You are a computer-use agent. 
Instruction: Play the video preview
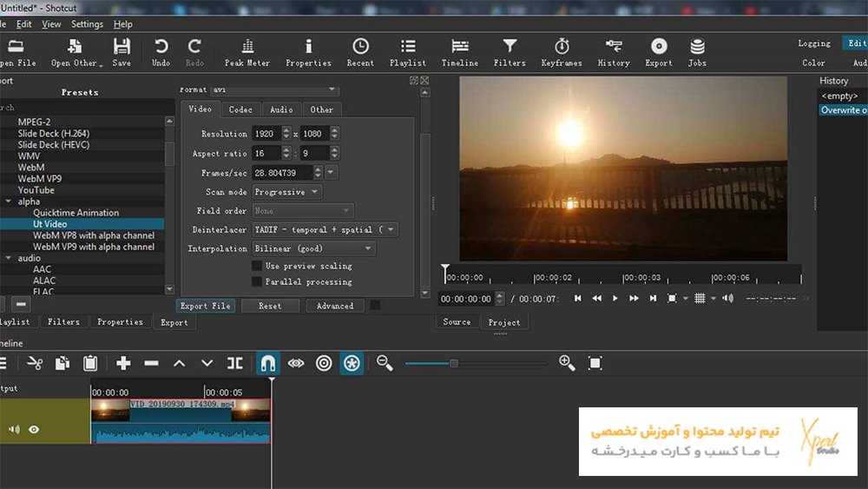tap(615, 299)
